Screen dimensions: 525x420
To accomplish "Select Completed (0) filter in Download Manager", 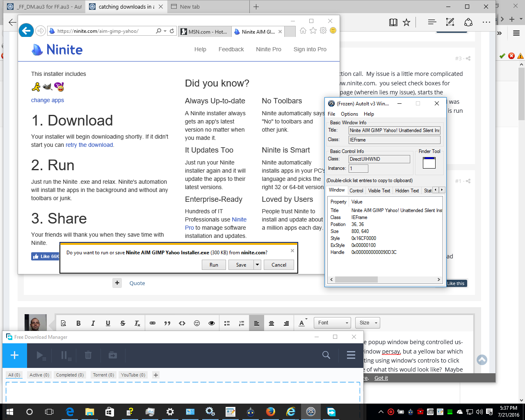I will (70, 375).
